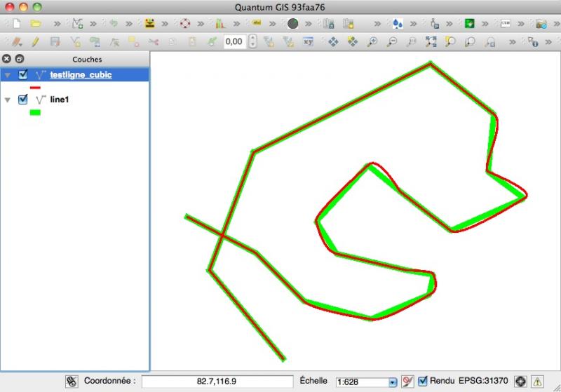Click the green line1 symbol swatch
561x392 pixels.
tap(35, 112)
